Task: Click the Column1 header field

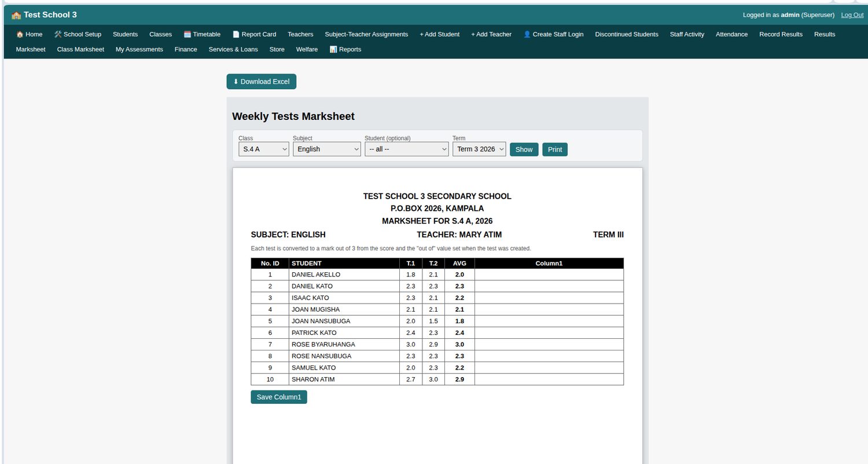Action: (549, 264)
